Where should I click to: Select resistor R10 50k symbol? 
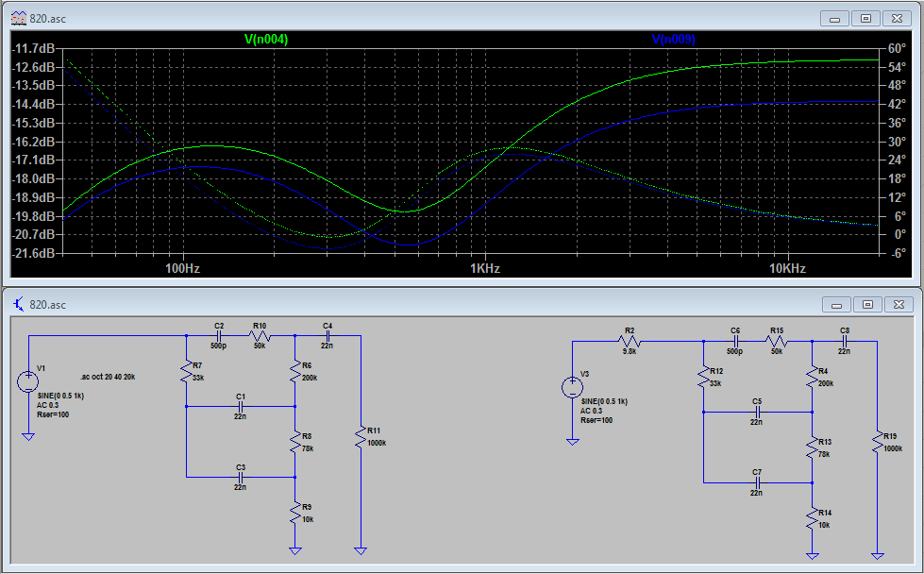(x=260, y=335)
